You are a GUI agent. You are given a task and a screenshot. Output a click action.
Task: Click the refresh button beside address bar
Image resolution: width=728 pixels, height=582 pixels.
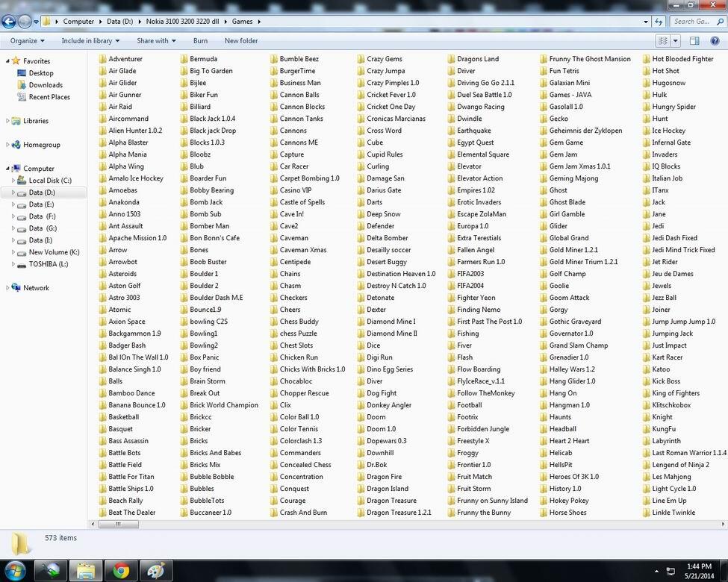pos(659,22)
